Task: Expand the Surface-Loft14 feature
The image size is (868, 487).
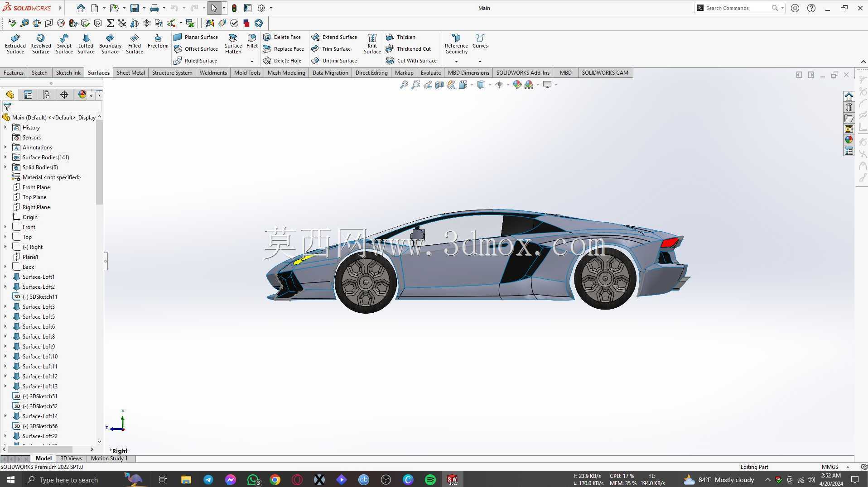Action: pyautogui.click(x=5, y=416)
